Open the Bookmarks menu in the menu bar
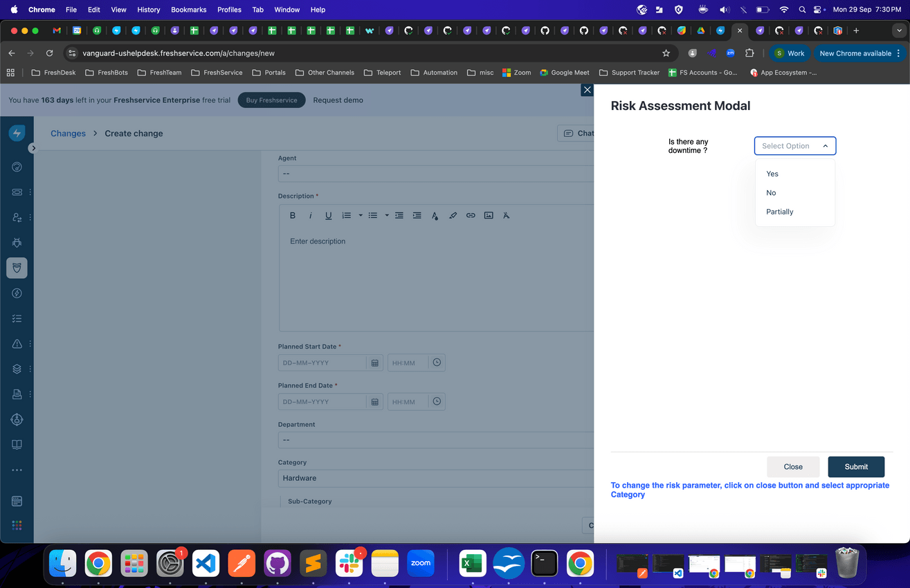Image resolution: width=910 pixels, height=588 pixels. (x=188, y=10)
